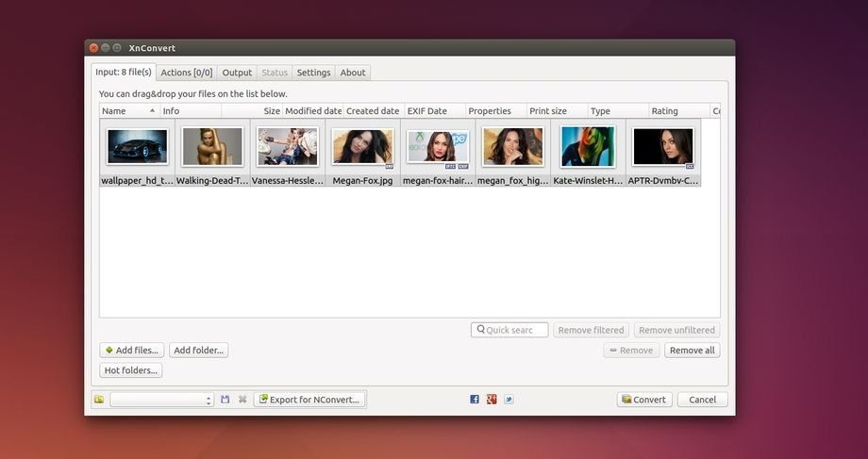Screen dimensions: 868x459
Task: Click the Type column header
Action: [618, 111]
